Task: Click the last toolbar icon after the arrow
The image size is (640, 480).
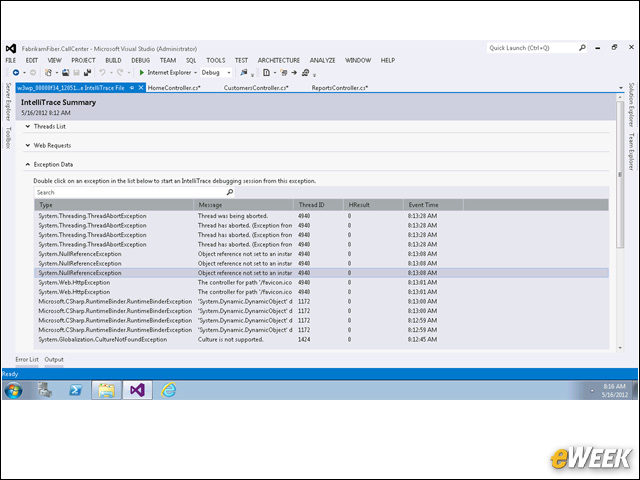Action: pyautogui.click(x=305, y=73)
